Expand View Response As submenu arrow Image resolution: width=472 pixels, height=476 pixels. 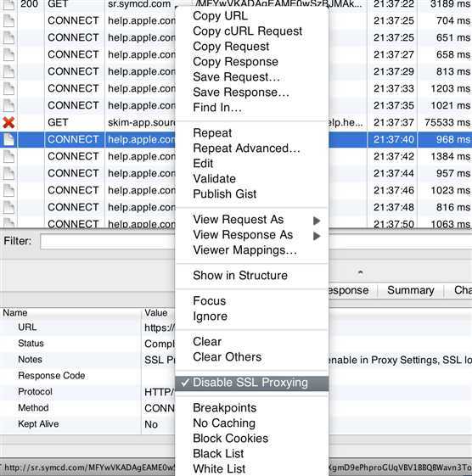[x=317, y=236]
